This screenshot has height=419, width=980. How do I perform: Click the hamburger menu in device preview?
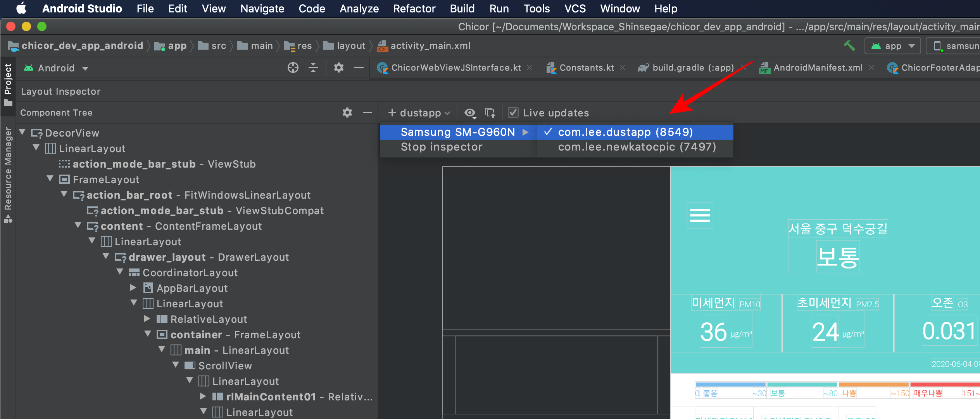pos(700,215)
